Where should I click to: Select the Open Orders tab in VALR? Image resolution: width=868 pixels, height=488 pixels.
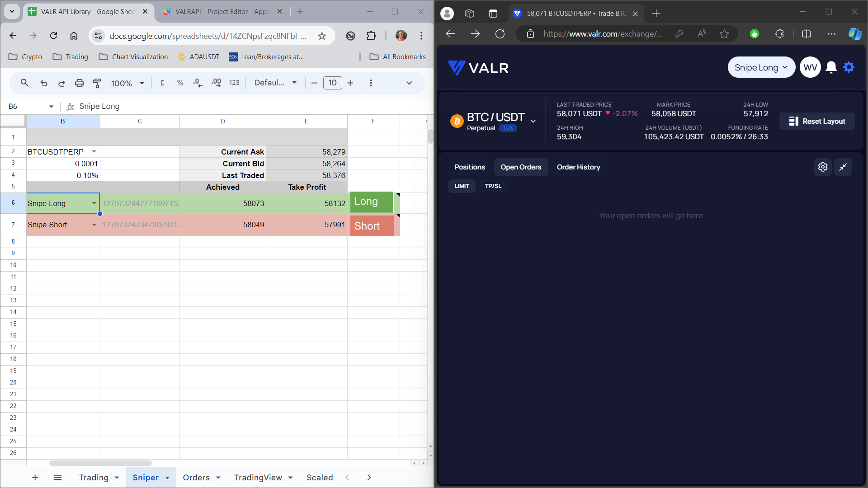coord(521,167)
